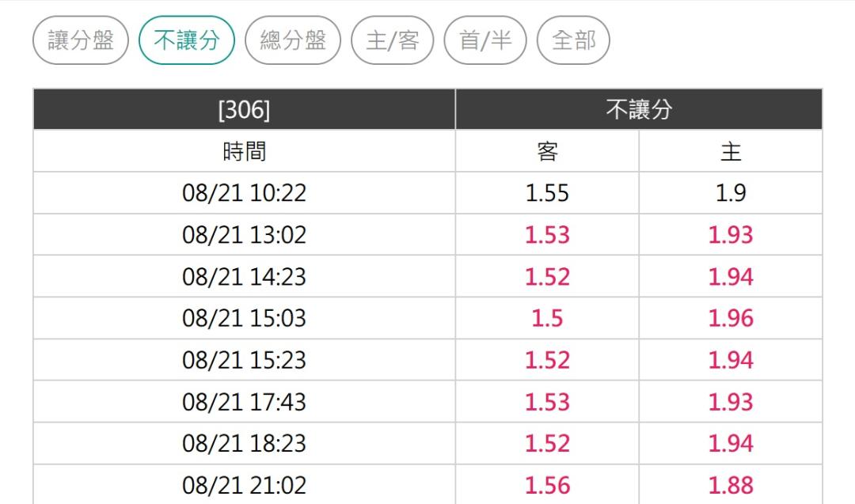Image resolution: width=855 pixels, height=504 pixels.
Task: Select the 08/21 10:22 time row
Action: click(428, 193)
